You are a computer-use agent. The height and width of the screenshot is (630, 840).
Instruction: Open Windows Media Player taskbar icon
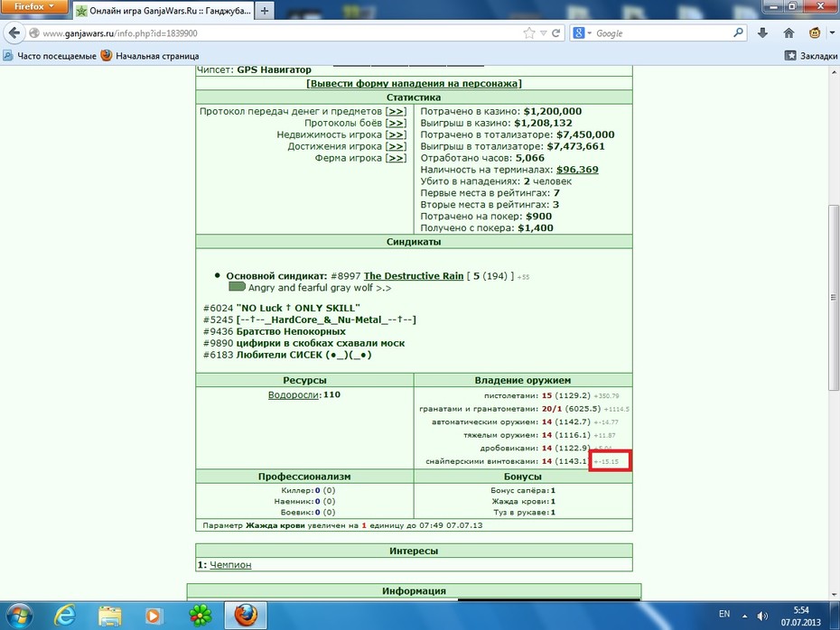click(154, 616)
